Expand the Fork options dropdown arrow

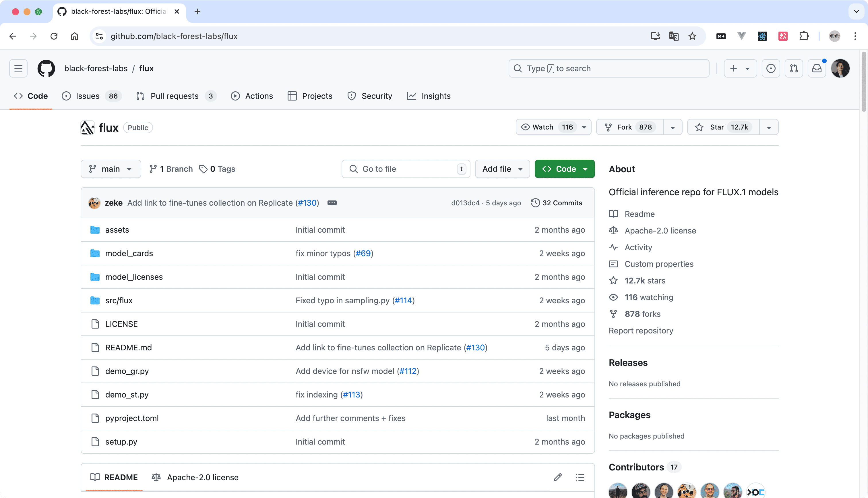tap(673, 127)
